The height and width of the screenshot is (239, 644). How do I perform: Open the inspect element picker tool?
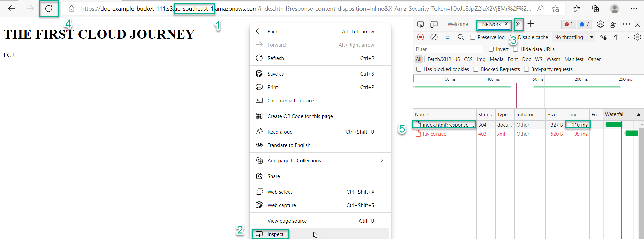420,24
